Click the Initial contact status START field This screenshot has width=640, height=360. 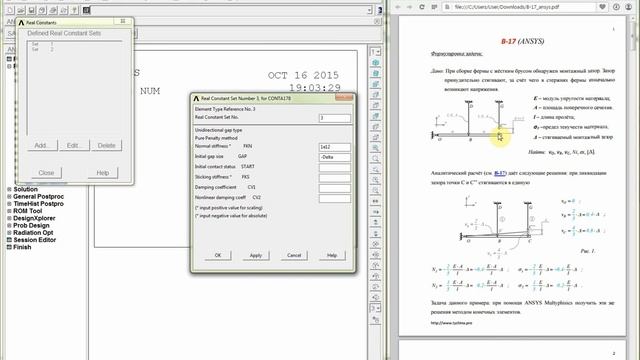point(334,168)
